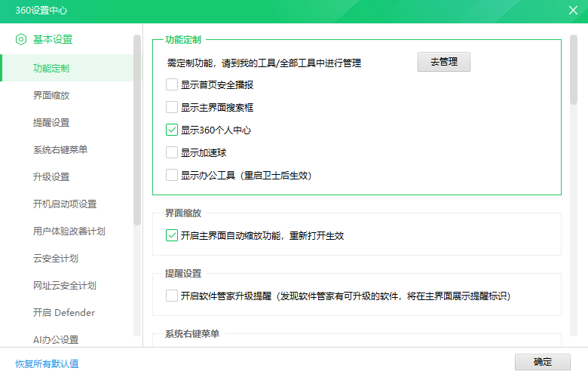This screenshot has height=377, width=588.
Task: Toggle 显示加速球 checkbox
Action: tap(172, 152)
